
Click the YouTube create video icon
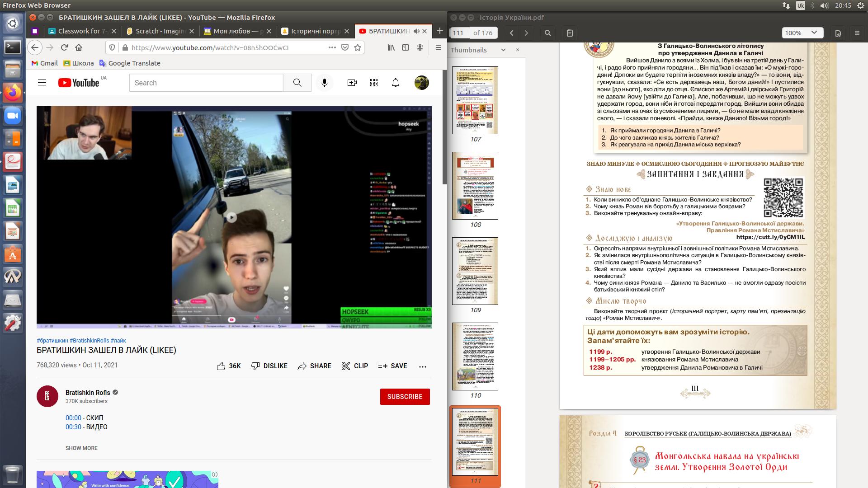(352, 83)
